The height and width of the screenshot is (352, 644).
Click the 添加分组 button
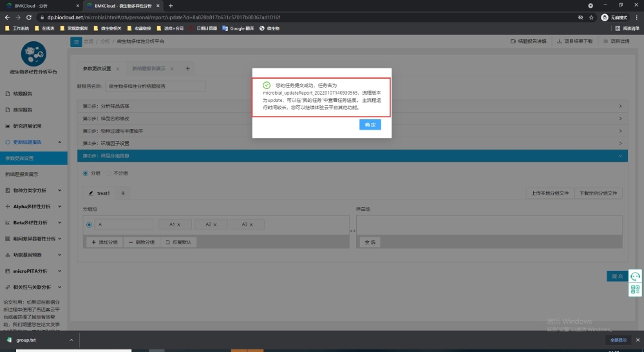[104, 242]
